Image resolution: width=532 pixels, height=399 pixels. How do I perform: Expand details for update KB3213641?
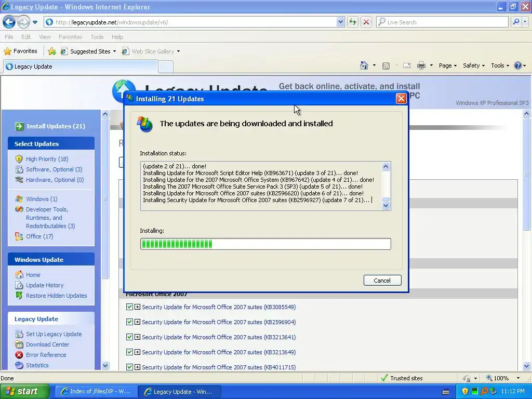pyautogui.click(x=137, y=337)
